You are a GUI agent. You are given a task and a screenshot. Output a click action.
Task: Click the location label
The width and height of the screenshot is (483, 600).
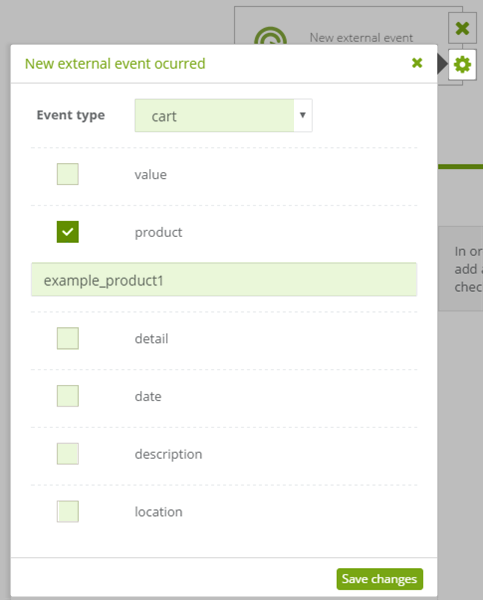coord(158,512)
